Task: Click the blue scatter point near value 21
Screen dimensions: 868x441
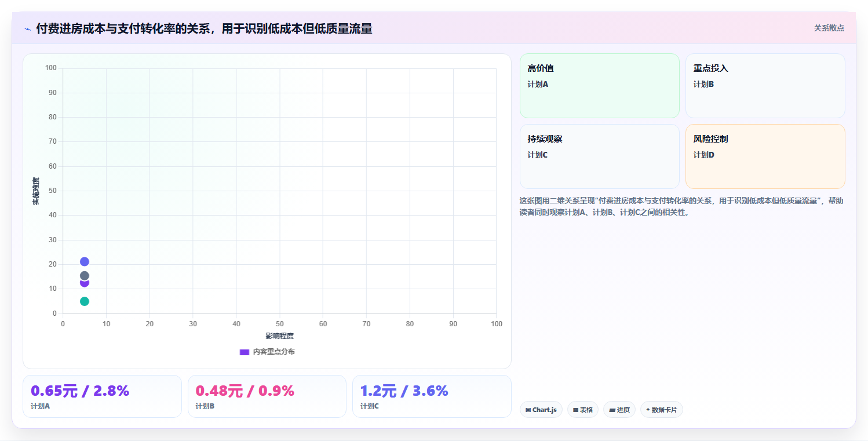Action: coord(85,262)
